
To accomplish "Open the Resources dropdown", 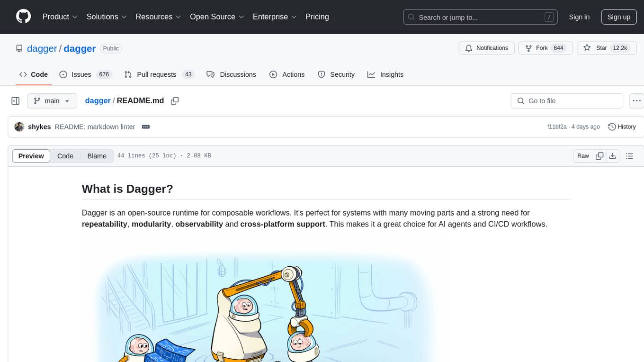I will point(158,17).
